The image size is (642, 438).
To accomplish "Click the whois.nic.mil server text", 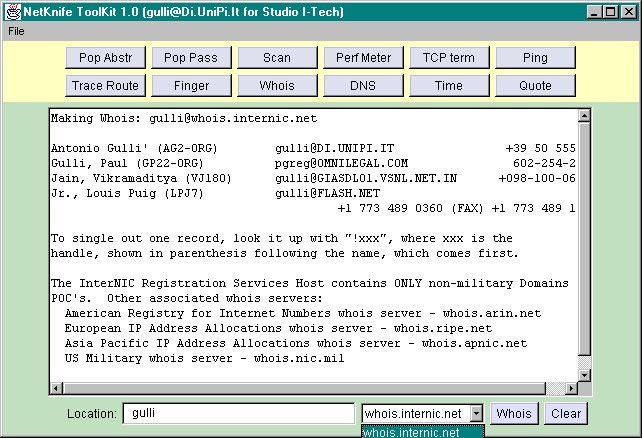I will tap(299, 359).
